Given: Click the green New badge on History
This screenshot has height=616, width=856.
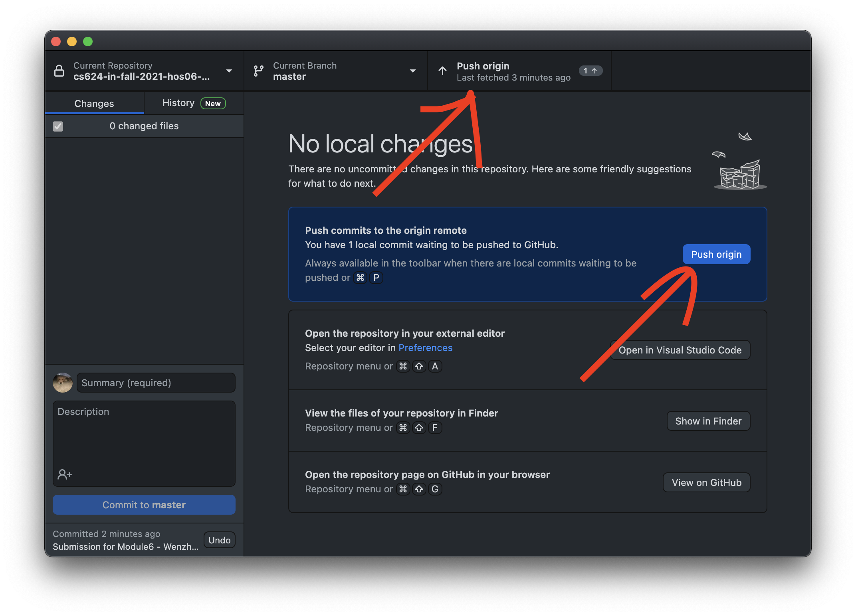Looking at the screenshot, I should pos(213,103).
